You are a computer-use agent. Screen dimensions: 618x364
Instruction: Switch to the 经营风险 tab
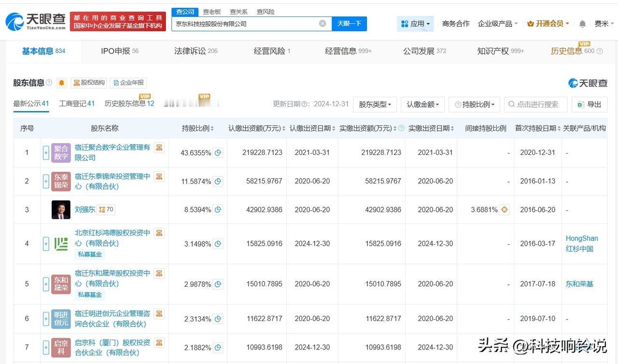[272, 51]
